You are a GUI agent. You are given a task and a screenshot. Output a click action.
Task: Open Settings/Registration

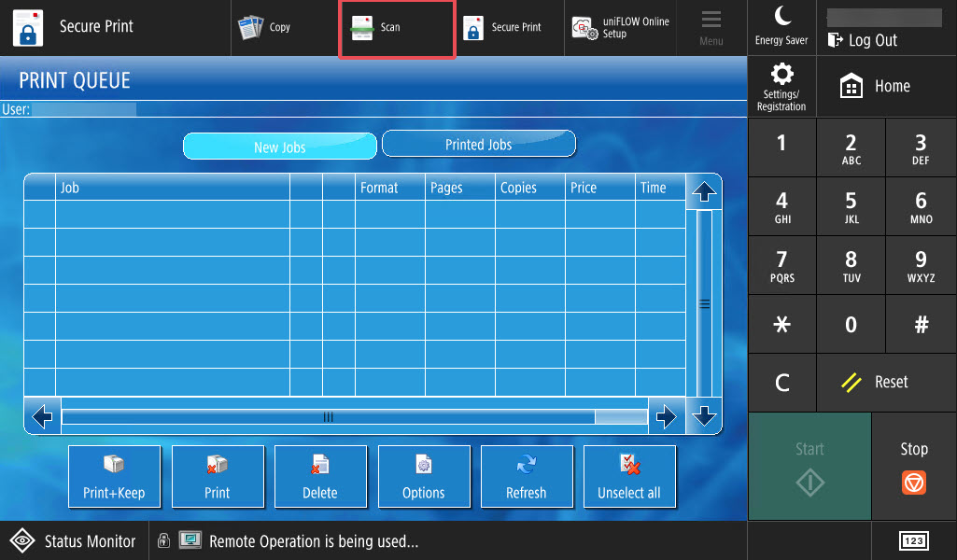pos(781,87)
